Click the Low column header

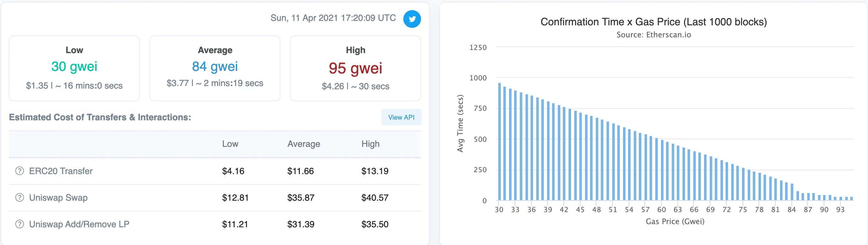230,144
